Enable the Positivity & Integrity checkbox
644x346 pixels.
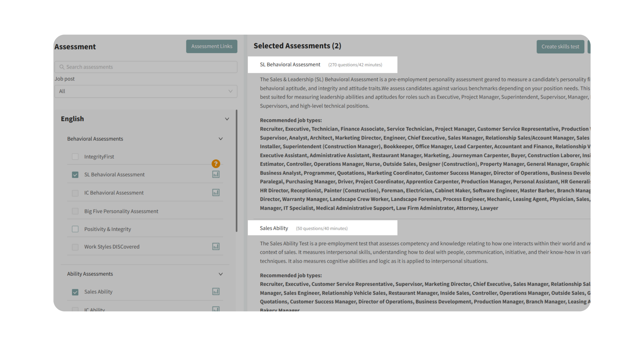point(75,229)
